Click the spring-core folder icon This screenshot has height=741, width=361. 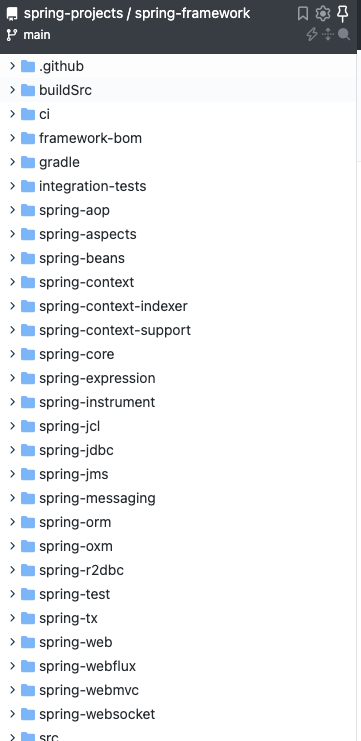click(x=28, y=354)
